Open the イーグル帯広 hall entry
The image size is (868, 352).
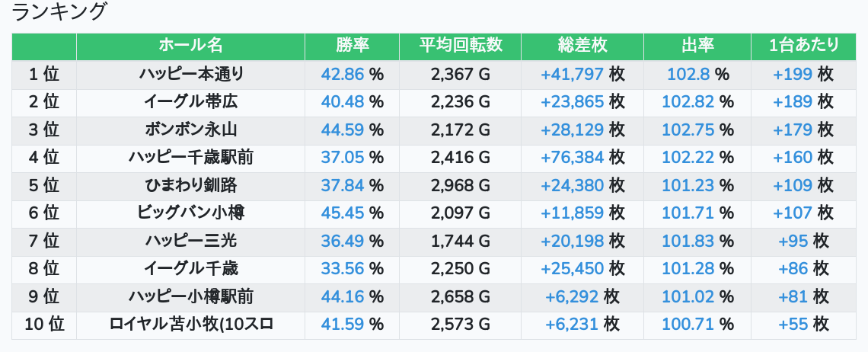(191, 102)
